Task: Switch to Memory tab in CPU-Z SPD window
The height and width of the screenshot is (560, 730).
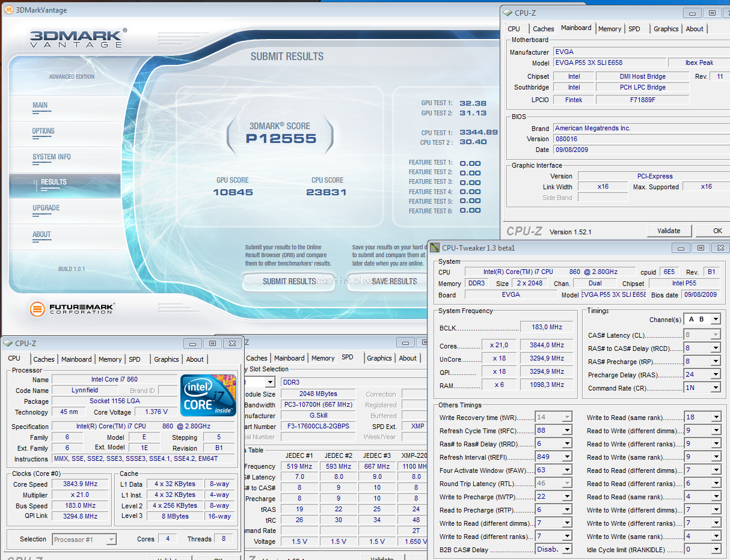Action: [323, 358]
